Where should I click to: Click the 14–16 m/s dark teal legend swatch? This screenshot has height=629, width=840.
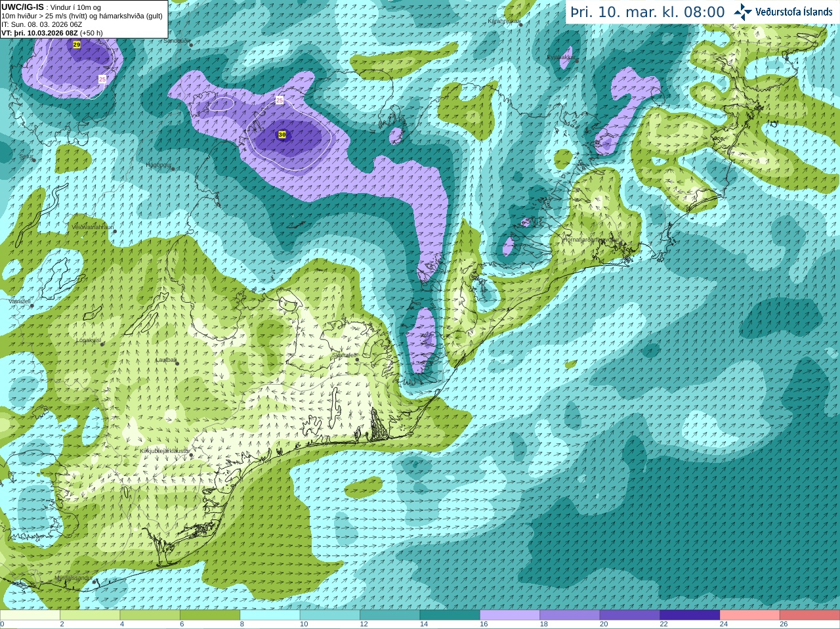pyautogui.click(x=450, y=615)
